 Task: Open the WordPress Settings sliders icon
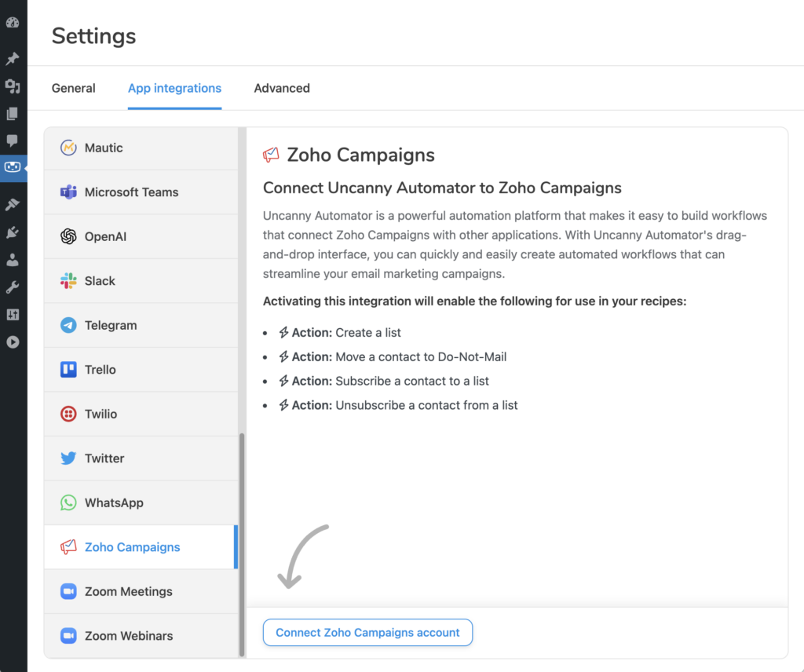13,315
